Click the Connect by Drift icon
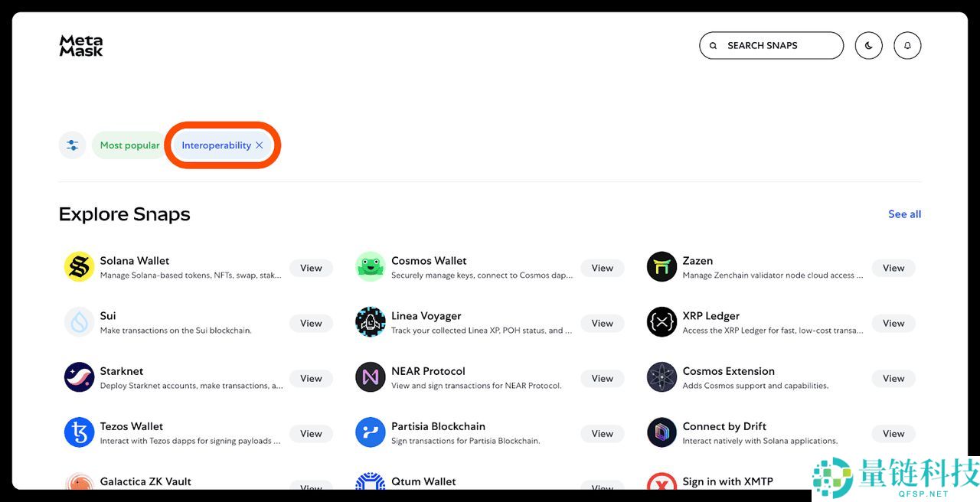This screenshot has width=980, height=502. [x=661, y=432]
